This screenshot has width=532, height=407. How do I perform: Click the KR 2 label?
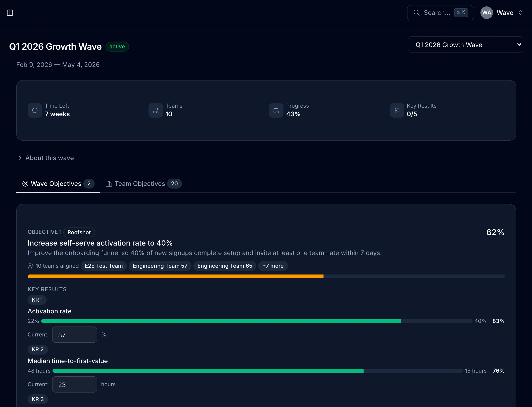pos(38,349)
